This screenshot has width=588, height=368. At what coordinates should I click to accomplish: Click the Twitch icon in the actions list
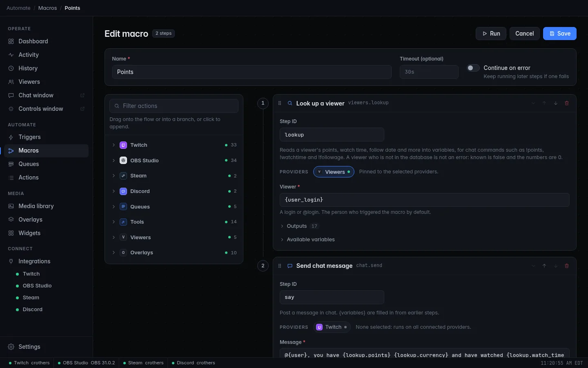click(x=123, y=145)
